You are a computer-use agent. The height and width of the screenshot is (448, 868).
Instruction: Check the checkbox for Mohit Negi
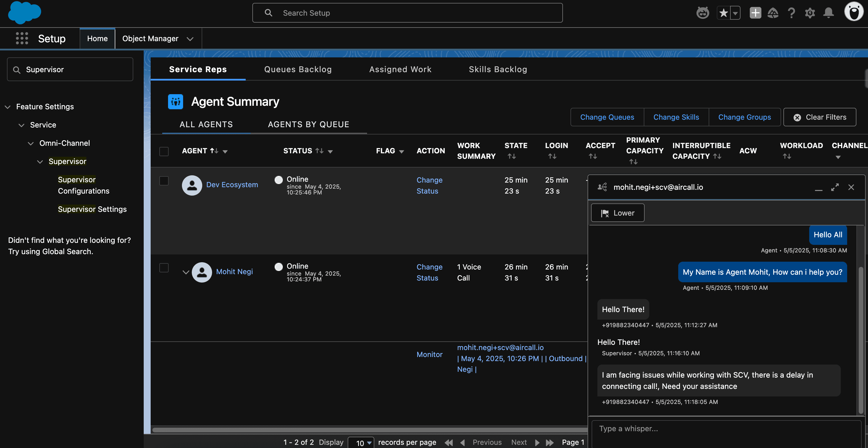[164, 268]
